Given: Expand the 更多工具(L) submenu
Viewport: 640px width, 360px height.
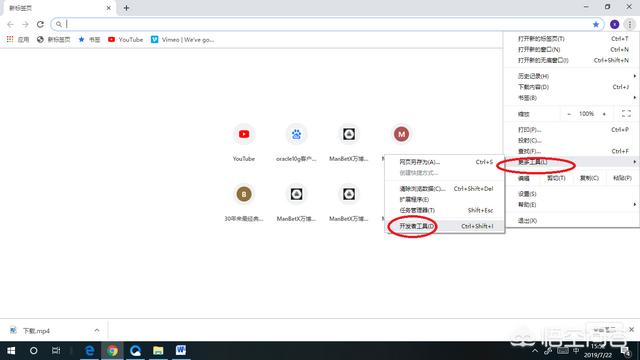Looking at the screenshot, I should [x=571, y=162].
